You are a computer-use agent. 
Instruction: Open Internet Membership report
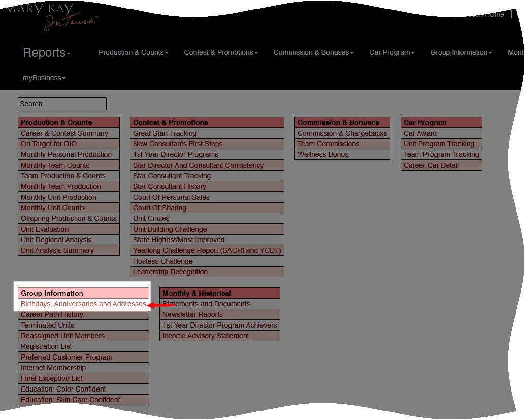83,368
